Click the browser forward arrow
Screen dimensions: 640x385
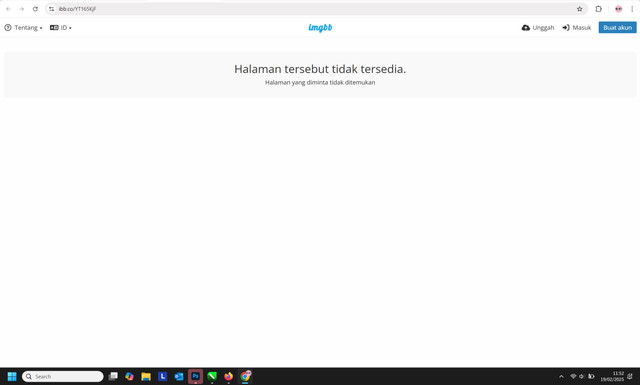(22, 9)
